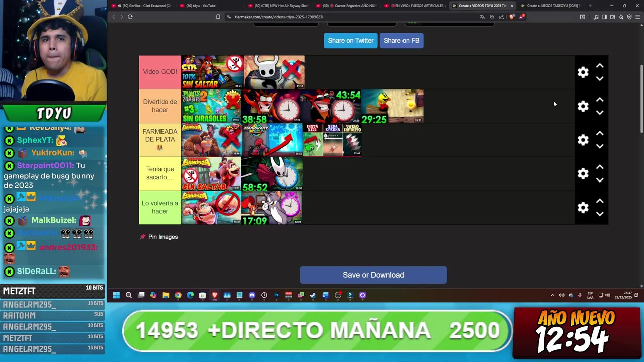Open browser zoom magnifier icon
Image resolution: width=644 pixels, height=362 pixels.
pyautogui.click(x=492, y=17)
